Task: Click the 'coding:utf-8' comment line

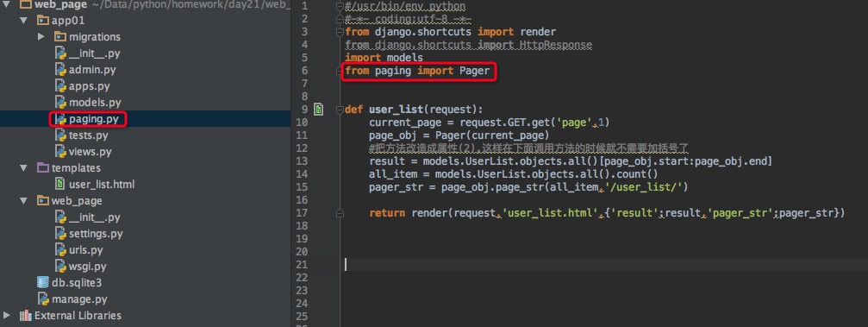Action: (x=408, y=19)
